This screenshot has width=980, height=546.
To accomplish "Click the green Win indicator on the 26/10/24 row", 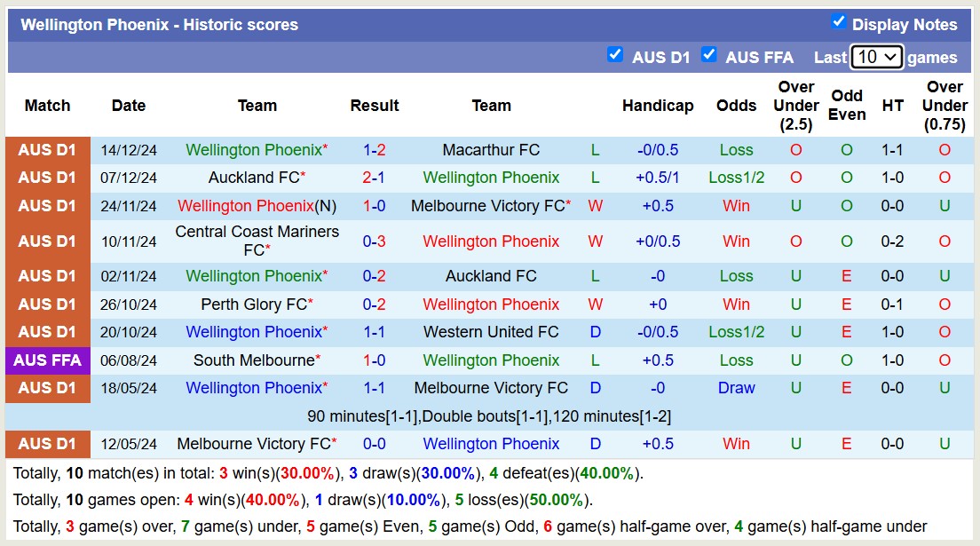I will coord(737,304).
